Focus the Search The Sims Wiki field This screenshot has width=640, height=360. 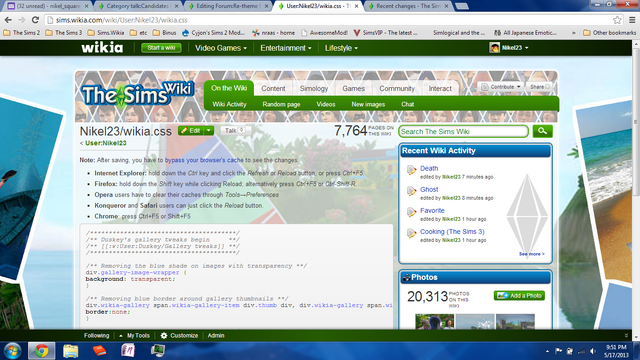point(463,131)
